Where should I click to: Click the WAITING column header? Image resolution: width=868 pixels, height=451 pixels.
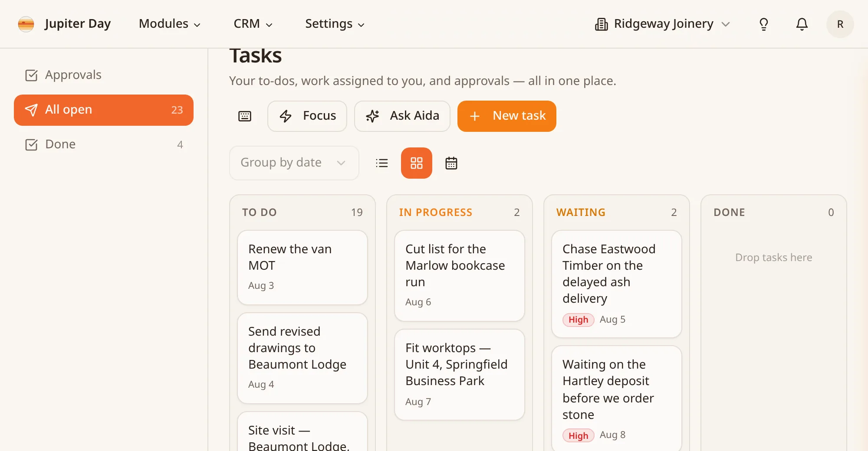(581, 212)
